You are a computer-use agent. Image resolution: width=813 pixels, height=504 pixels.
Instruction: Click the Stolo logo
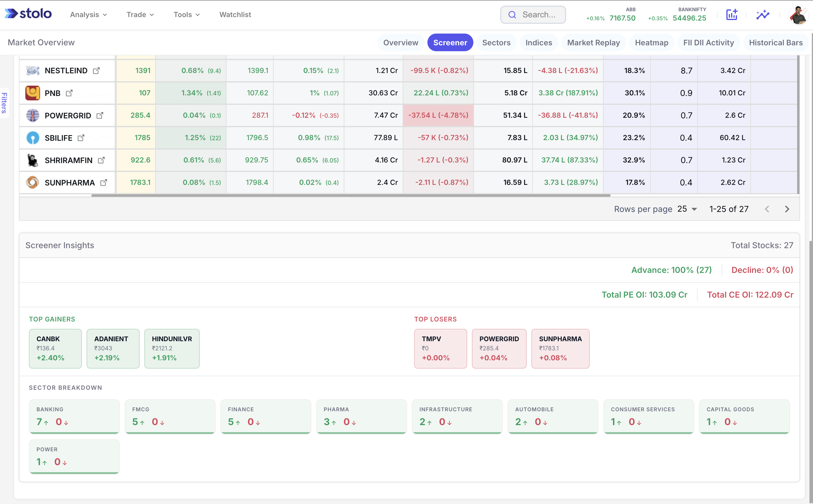(x=28, y=14)
